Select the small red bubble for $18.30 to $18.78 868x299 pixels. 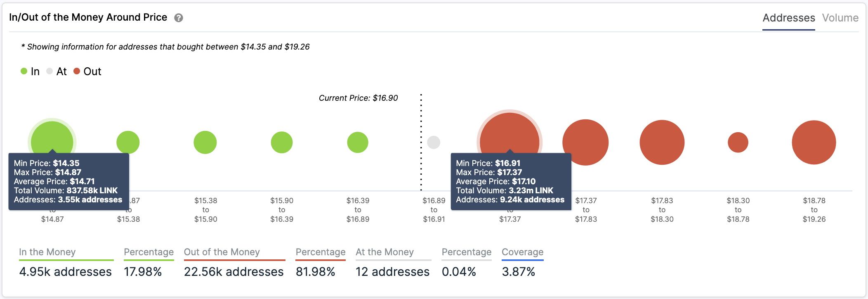pyautogui.click(x=738, y=142)
